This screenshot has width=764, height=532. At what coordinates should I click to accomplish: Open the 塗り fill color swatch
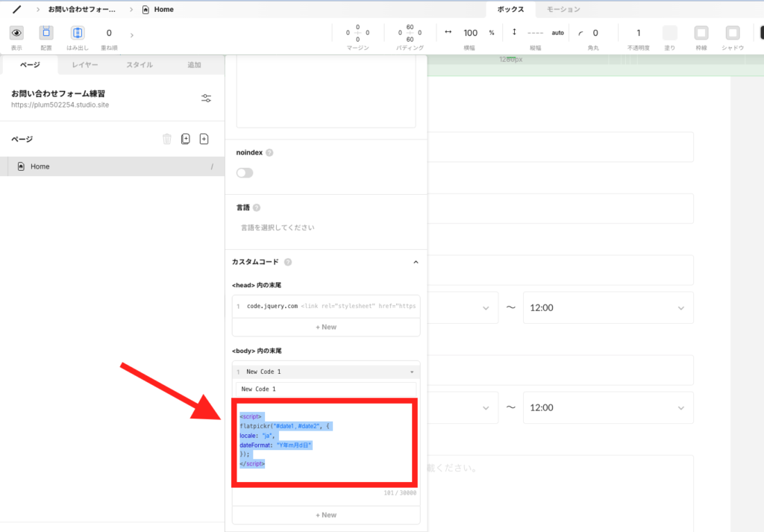tap(670, 33)
